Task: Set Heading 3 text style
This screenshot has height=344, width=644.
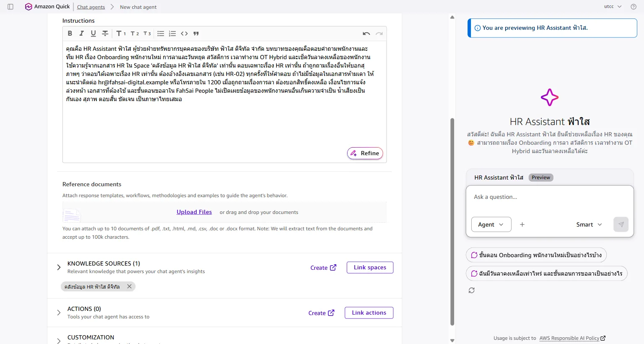Action: [x=147, y=34]
